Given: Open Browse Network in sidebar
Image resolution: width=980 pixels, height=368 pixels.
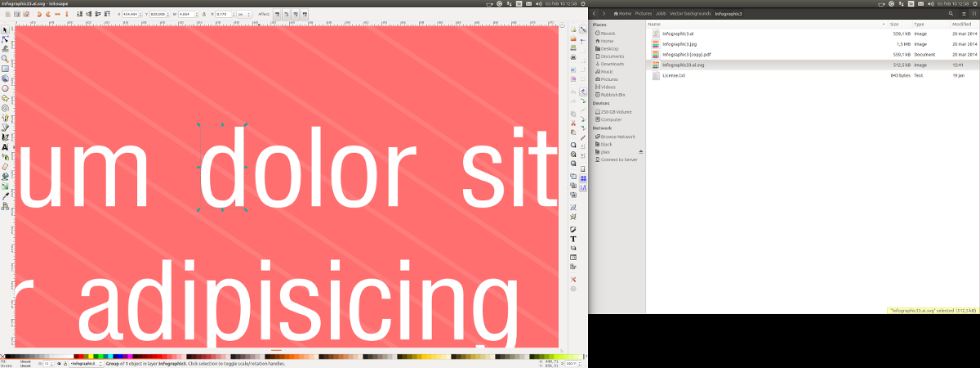Looking at the screenshot, I should click(617, 137).
